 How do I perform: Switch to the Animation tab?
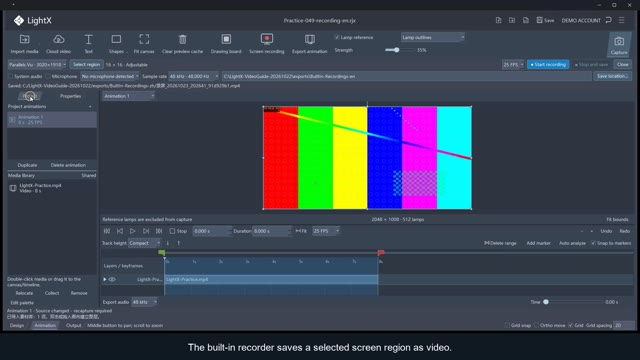[45, 325]
